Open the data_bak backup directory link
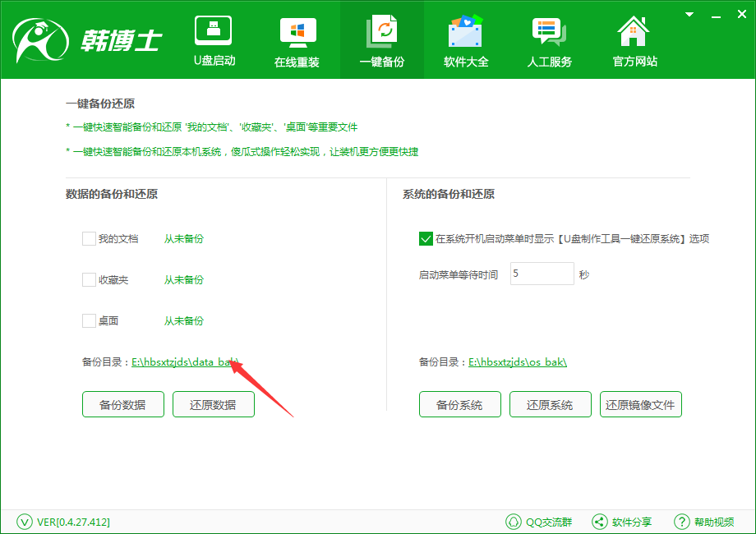 185,361
